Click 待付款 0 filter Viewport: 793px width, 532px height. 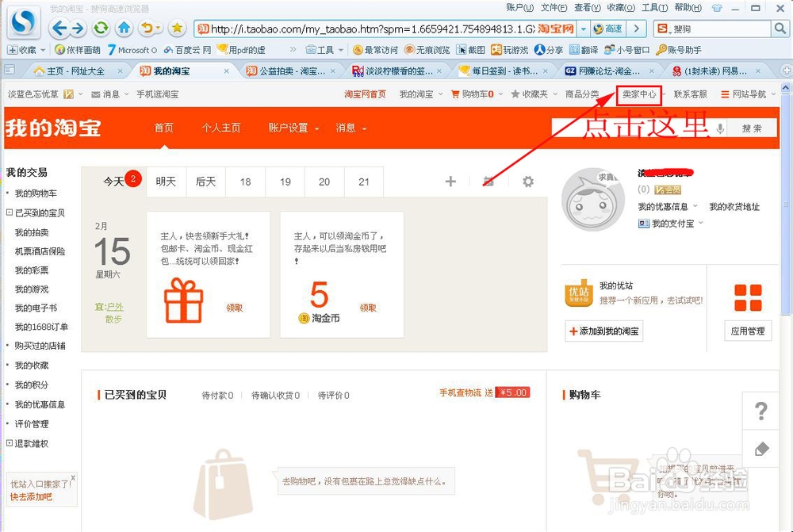[217, 395]
